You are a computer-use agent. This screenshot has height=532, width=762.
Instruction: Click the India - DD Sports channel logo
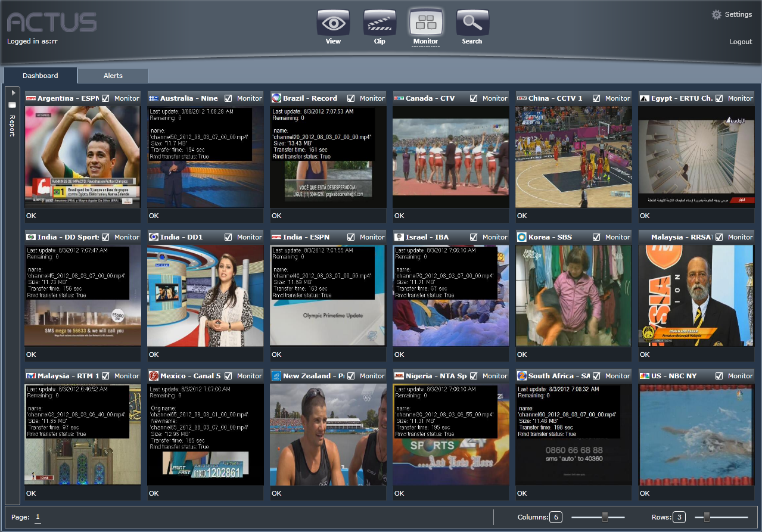click(x=31, y=237)
